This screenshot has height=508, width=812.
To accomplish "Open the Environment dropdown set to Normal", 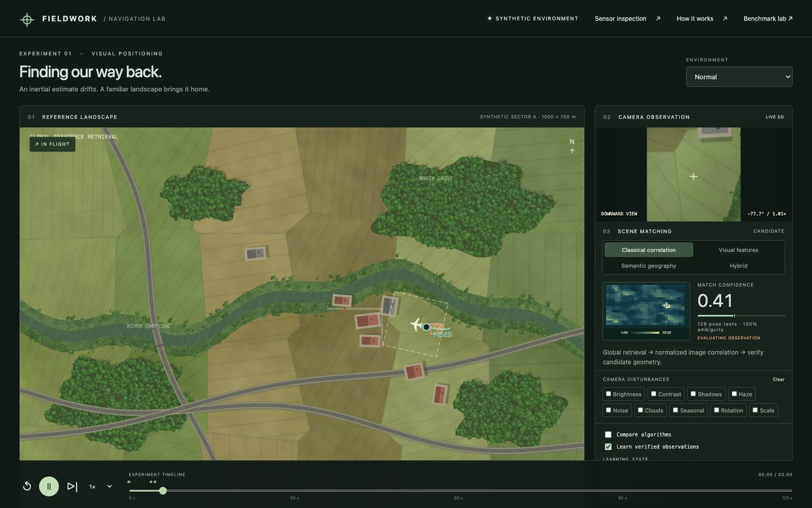I will click(739, 77).
